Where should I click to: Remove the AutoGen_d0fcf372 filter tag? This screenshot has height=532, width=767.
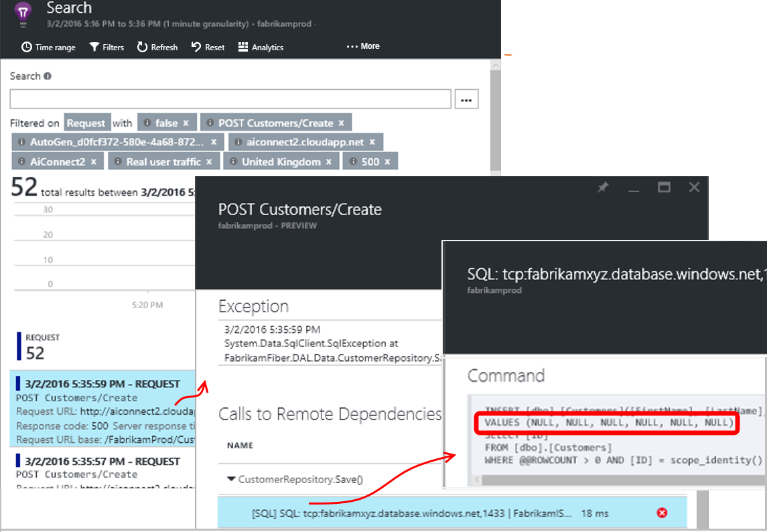tap(214, 142)
